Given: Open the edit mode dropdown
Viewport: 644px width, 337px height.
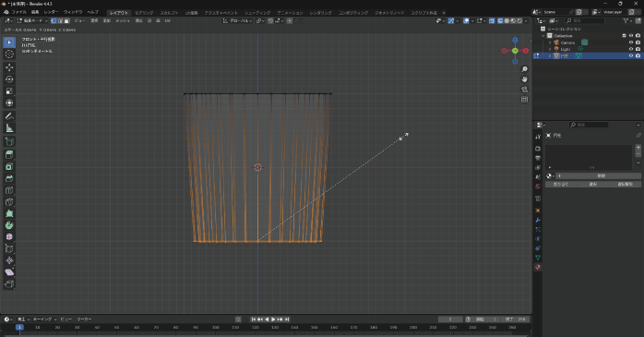Looking at the screenshot, I should (32, 20).
